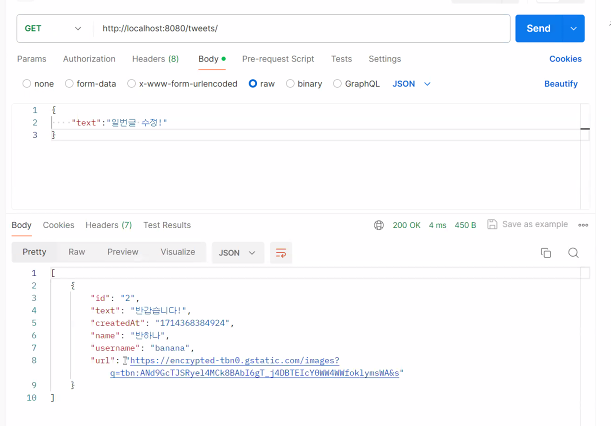Select the Raw response view

pyautogui.click(x=77, y=252)
